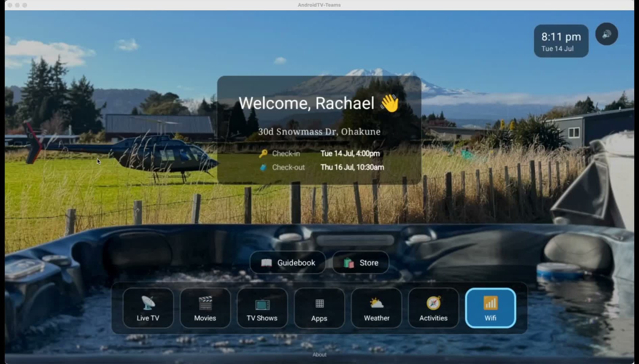Click check-out time Thu 16 Jul, 10:30am
Viewport: 639px width, 364px height.
[352, 167]
